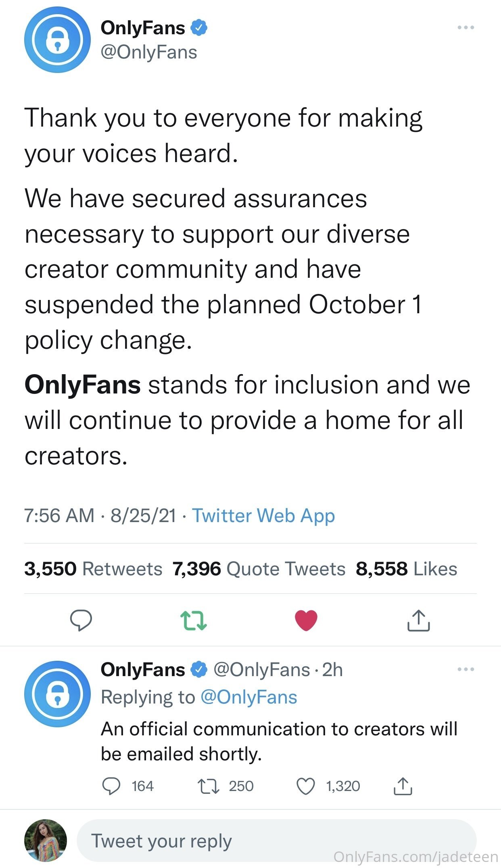The height and width of the screenshot is (868, 501).
Task: Open the OnlyFans profile avatar at top
Action: (x=57, y=40)
